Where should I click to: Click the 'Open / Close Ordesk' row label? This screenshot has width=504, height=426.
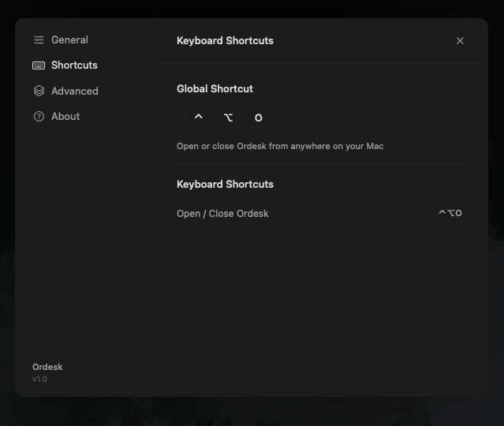(x=222, y=214)
